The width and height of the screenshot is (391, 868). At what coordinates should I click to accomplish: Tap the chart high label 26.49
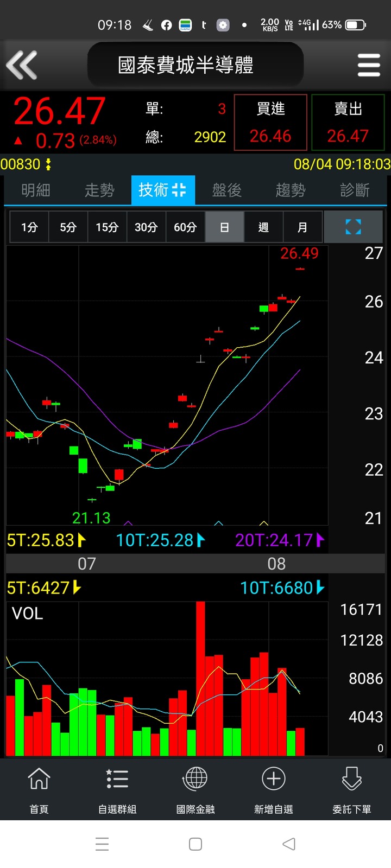(299, 253)
